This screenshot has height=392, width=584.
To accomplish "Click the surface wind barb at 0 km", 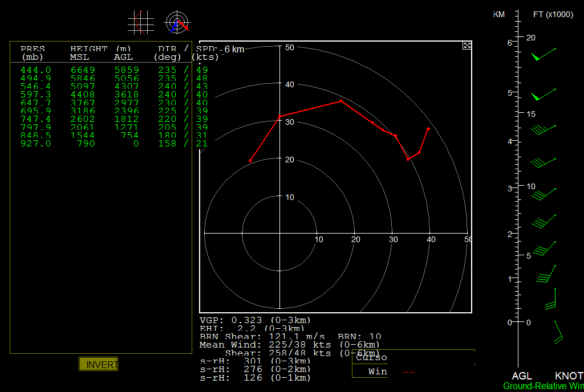I will click(558, 333).
